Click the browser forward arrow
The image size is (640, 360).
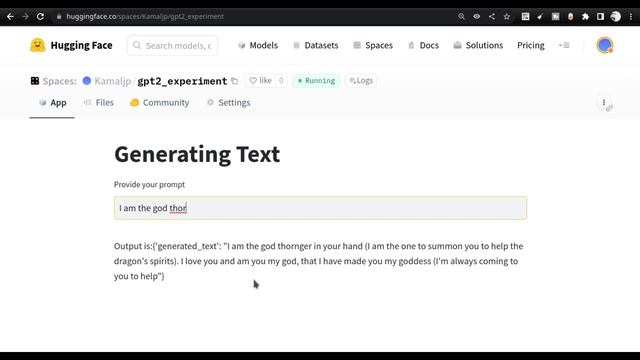pos(25,16)
